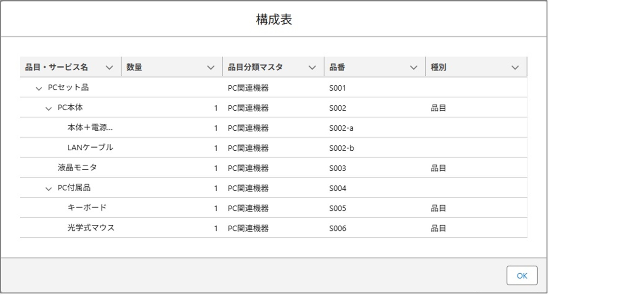644x295 pixels.
Task: Open the 品番 column filter dropdown
Action: pos(413,67)
